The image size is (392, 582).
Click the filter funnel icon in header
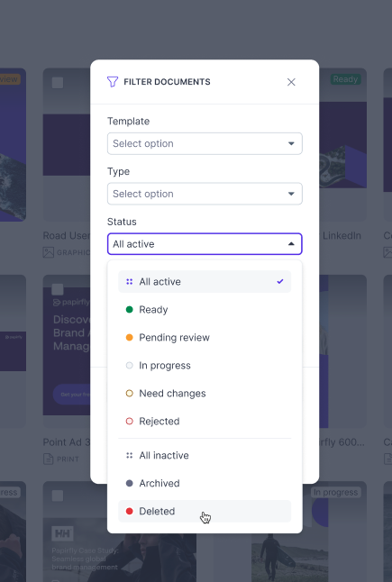pyautogui.click(x=113, y=82)
